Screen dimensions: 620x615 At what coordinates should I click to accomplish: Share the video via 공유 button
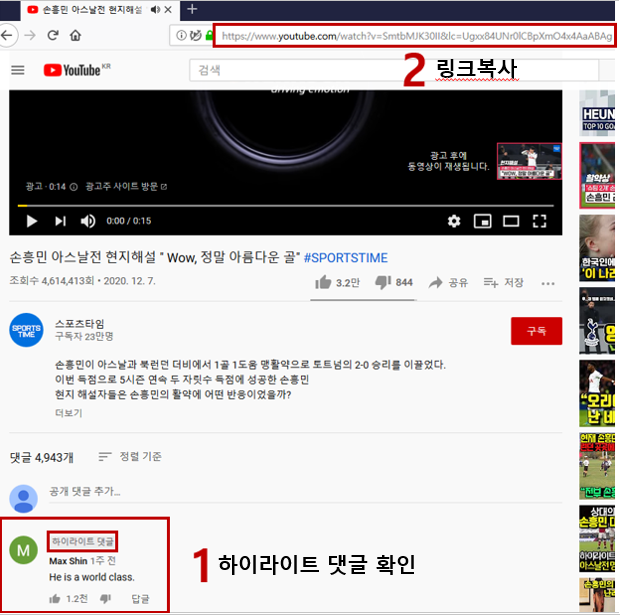pos(448,282)
